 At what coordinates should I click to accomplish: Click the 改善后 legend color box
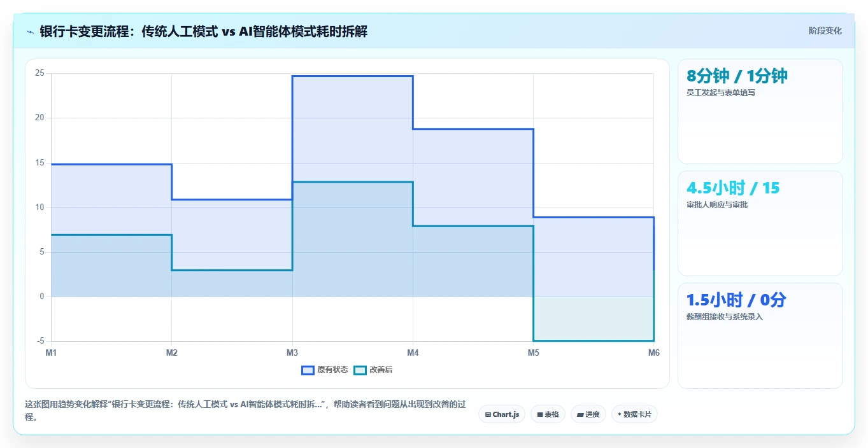360,370
